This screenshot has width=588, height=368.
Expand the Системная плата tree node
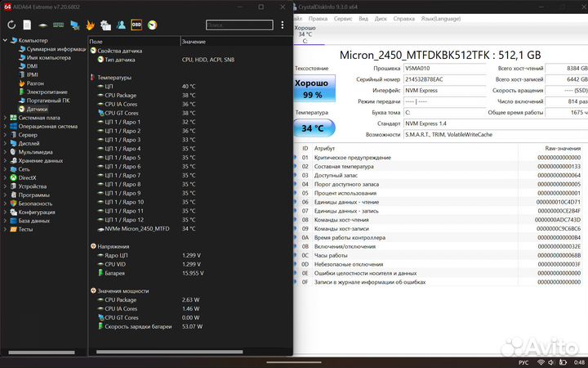click(5, 117)
